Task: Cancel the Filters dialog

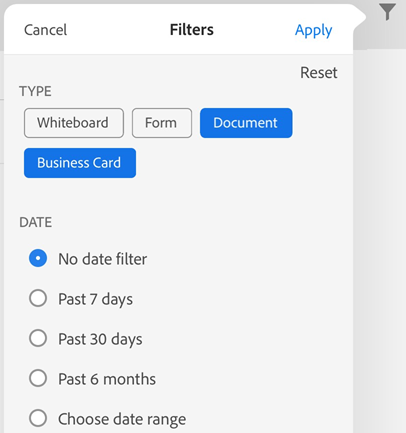Action: click(46, 30)
